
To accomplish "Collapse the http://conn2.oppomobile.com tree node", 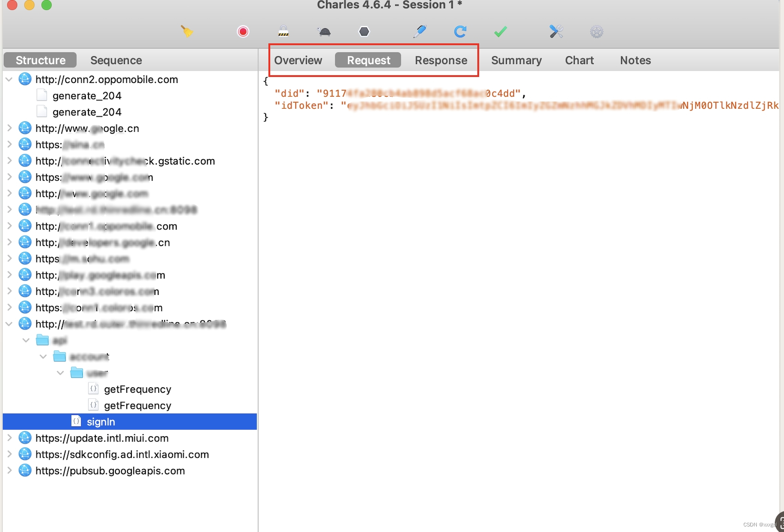I will click(9, 79).
